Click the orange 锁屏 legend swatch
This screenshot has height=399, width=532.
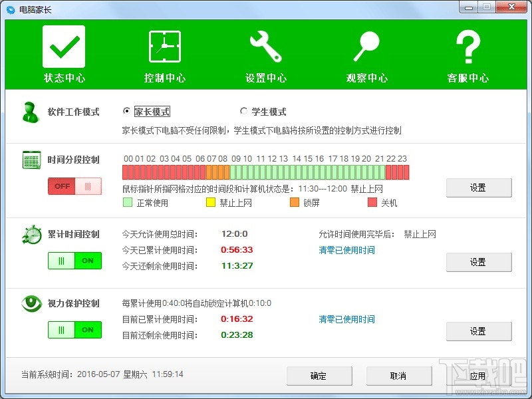tap(295, 203)
